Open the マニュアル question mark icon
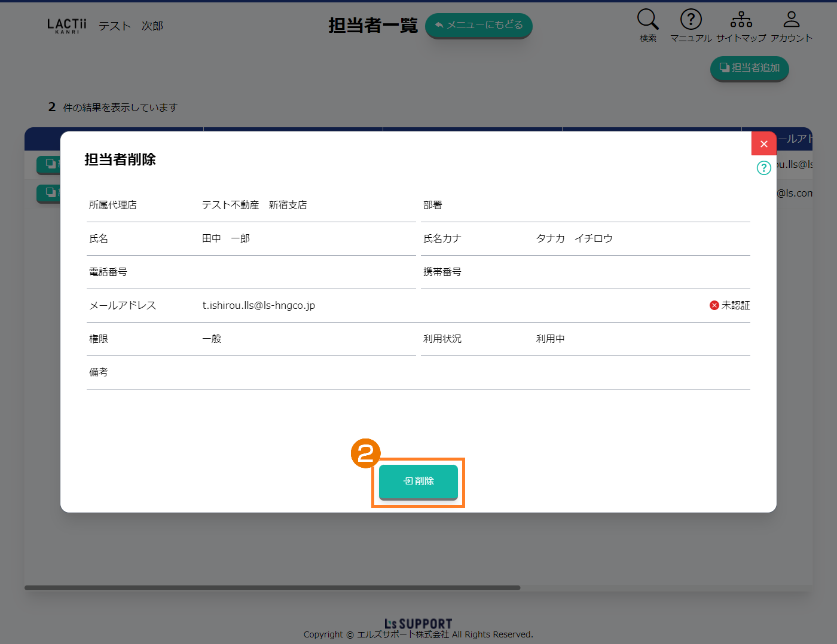Viewport: 837px width, 644px height. tap(691, 20)
